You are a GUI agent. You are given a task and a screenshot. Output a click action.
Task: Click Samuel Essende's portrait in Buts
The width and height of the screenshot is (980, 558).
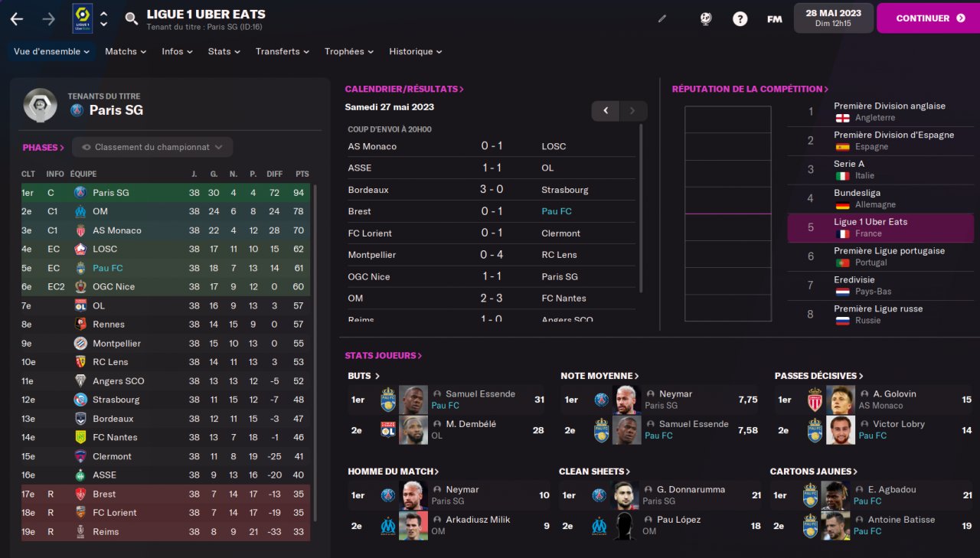pyautogui.click(x=413, y=400)
